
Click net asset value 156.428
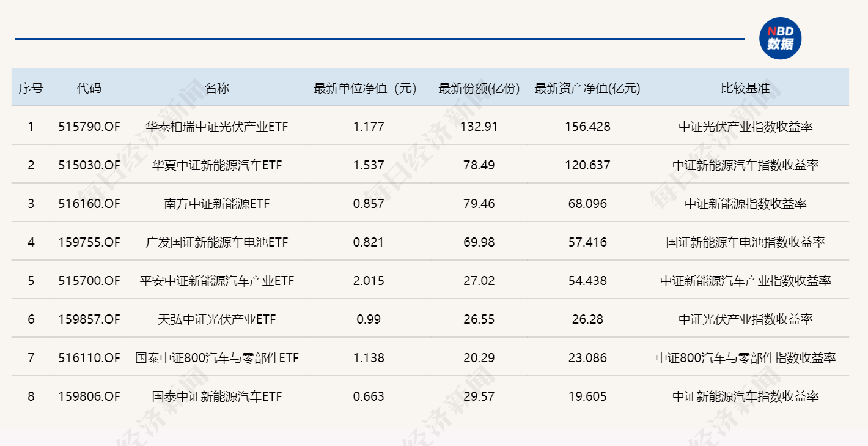(587, 127)
